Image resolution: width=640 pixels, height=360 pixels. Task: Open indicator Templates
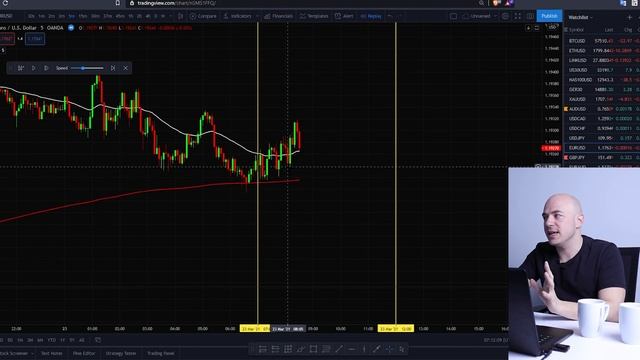pos(314,16)
